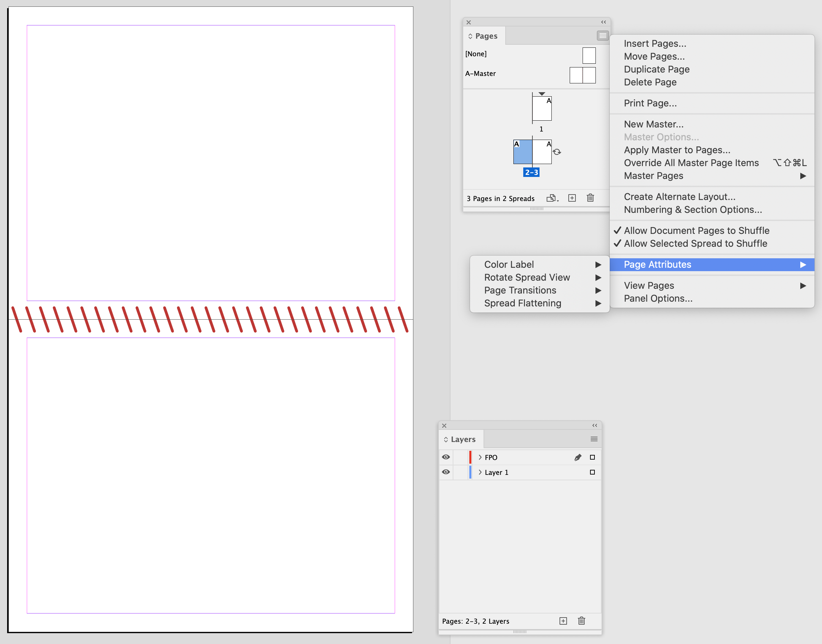
Task: Hide the FPO layer visibility eye
Action: (x=446, y=457)
